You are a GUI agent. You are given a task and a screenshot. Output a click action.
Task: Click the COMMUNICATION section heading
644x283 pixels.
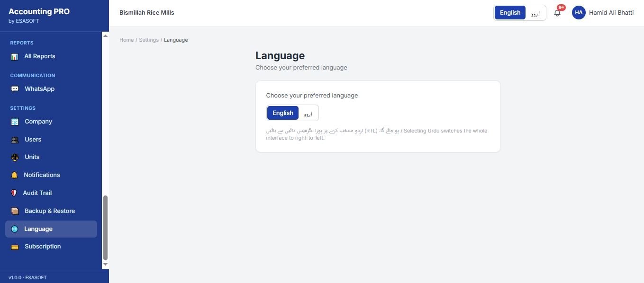pos(33,75)
